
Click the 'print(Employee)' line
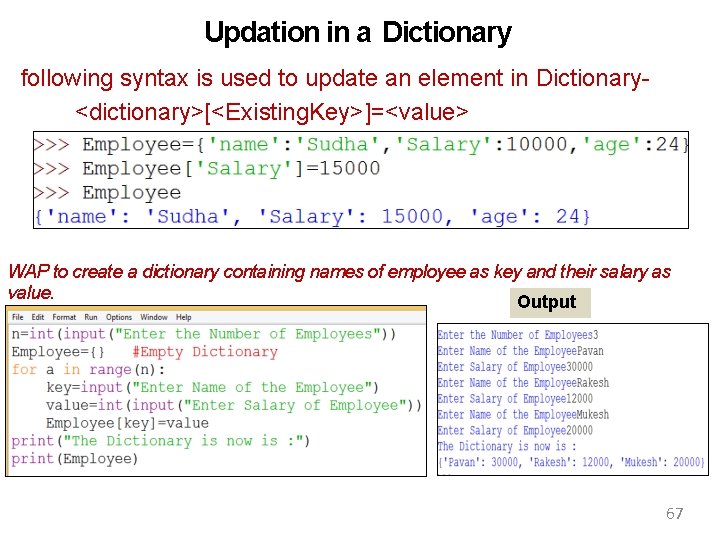(x=74, y=459)
